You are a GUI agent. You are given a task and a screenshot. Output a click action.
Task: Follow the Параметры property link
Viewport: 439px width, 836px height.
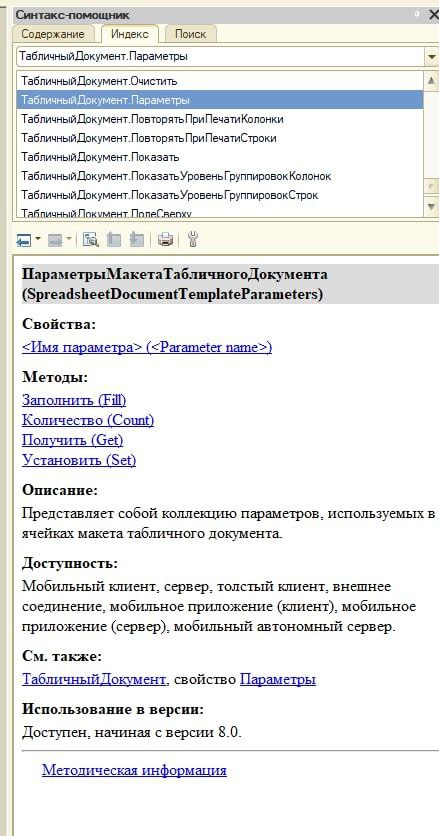pyautogui.click(x=278, y=680)
